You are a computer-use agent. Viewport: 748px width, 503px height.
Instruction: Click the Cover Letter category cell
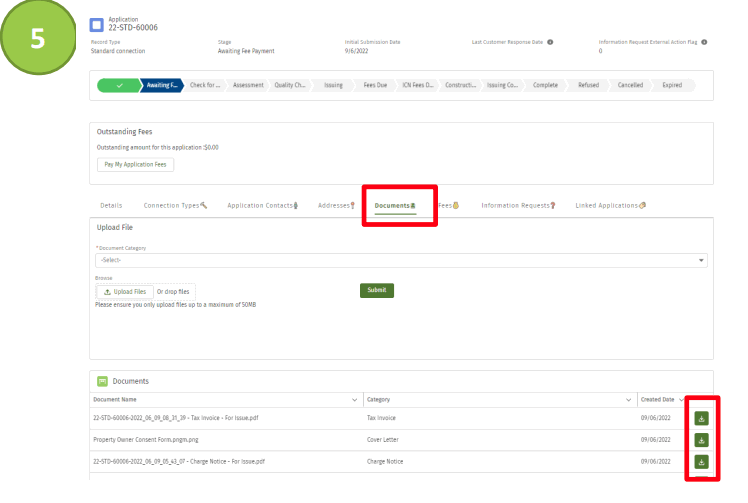[x=383, y=440]
